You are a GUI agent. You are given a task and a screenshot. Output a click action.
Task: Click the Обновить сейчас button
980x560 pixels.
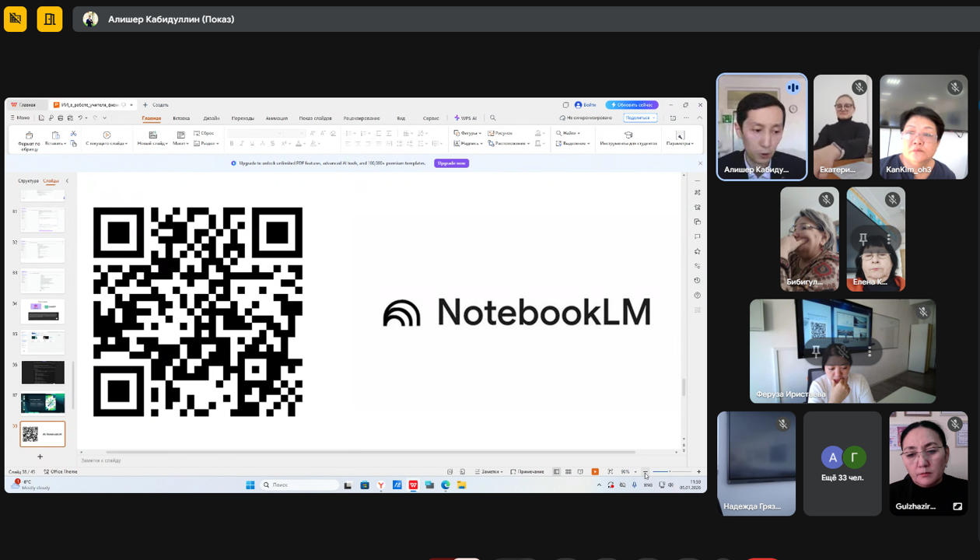click(632, 105)
